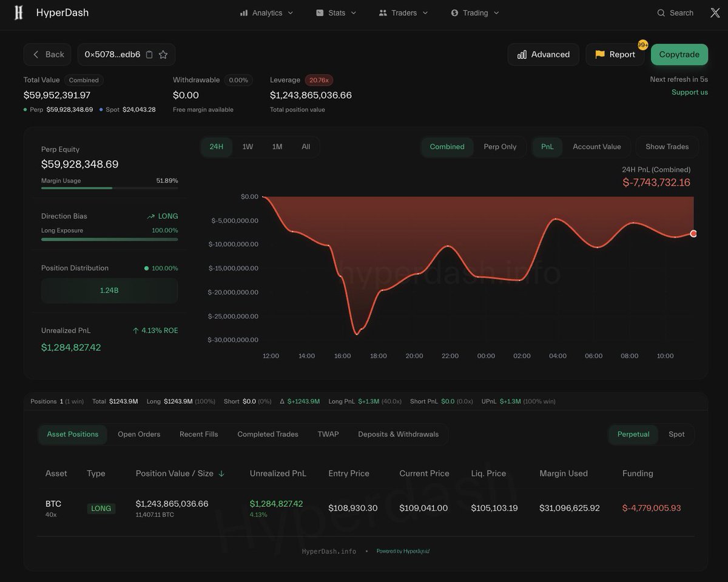Viewport: 728px width, 582px height.
Task: Click the LONG type badge in BTC row
Action: pyautogui.click(x=101, y=509)
